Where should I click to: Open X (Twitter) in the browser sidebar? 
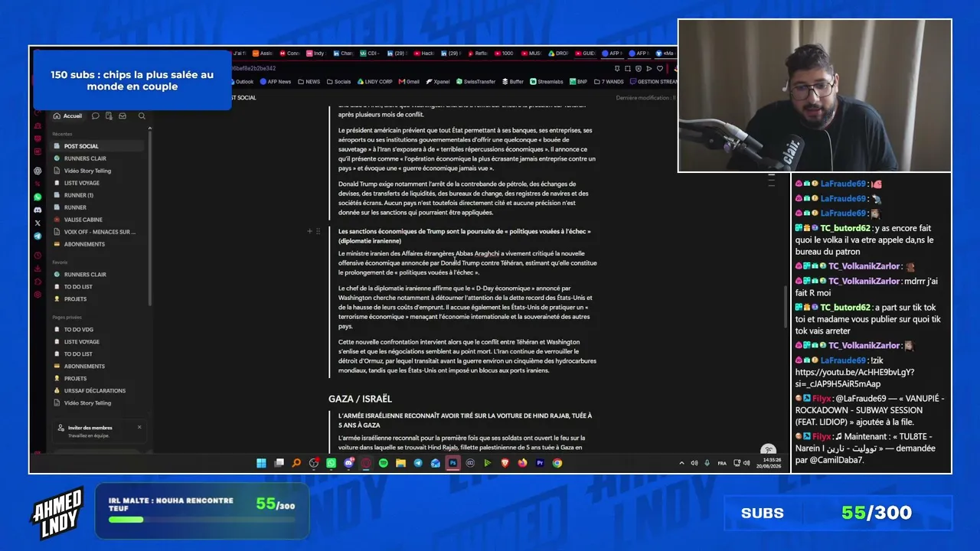[x=38, y=223]
